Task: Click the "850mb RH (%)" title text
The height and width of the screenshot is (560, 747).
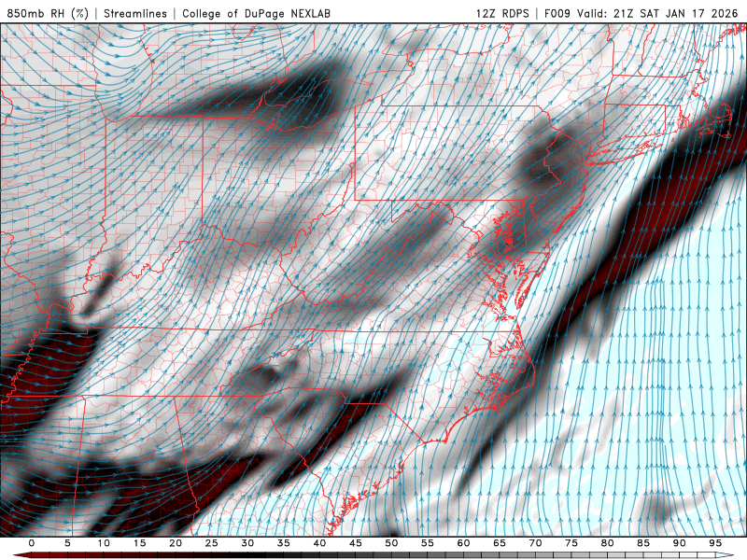Action: pyautogui.click(x=48, y=13)
